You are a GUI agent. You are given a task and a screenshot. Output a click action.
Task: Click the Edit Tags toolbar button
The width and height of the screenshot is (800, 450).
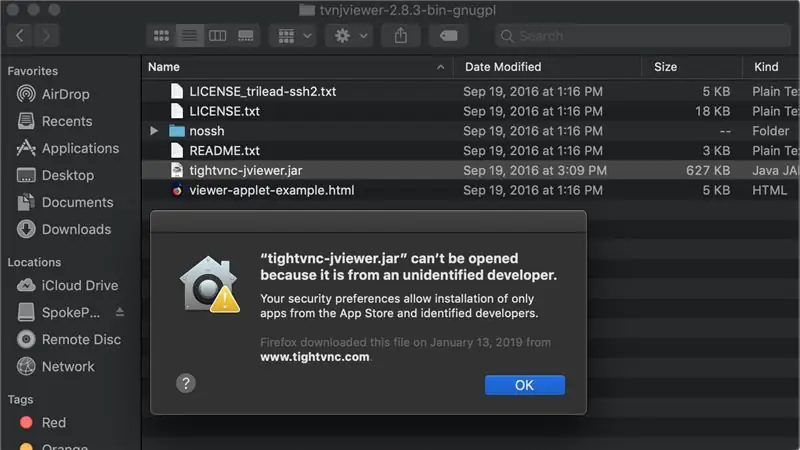tap(448, 36)
